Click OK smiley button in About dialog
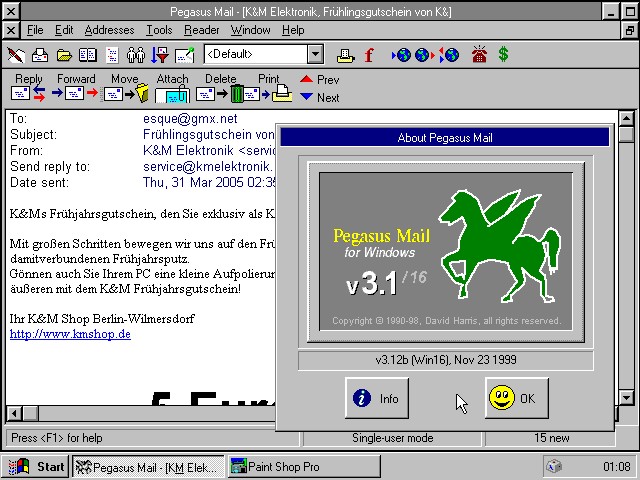640x480 pixels. tap(517, 398)
